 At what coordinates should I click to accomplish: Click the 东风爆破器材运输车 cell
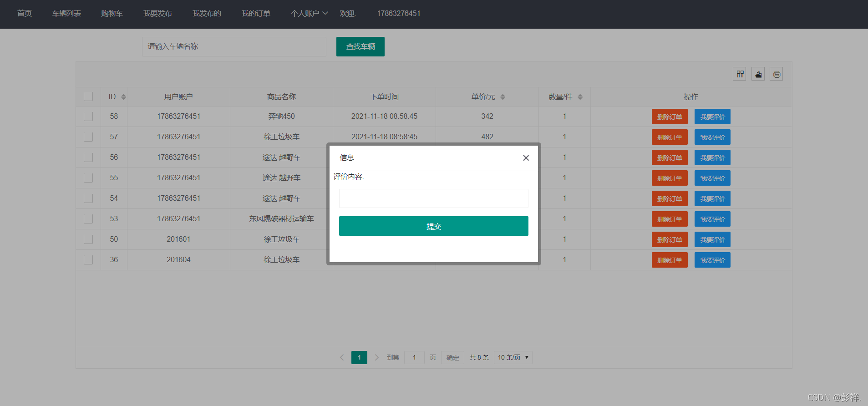(x=281, y=219)
